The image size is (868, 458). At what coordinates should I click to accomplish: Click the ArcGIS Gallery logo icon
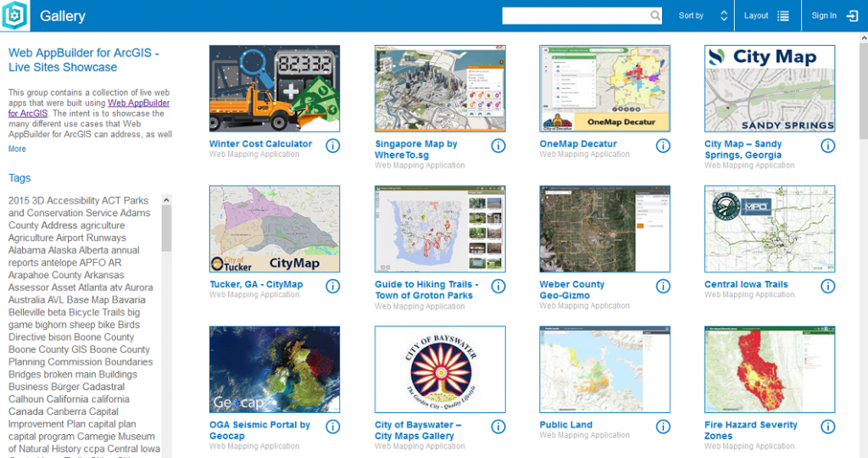(x=14, y=15)
